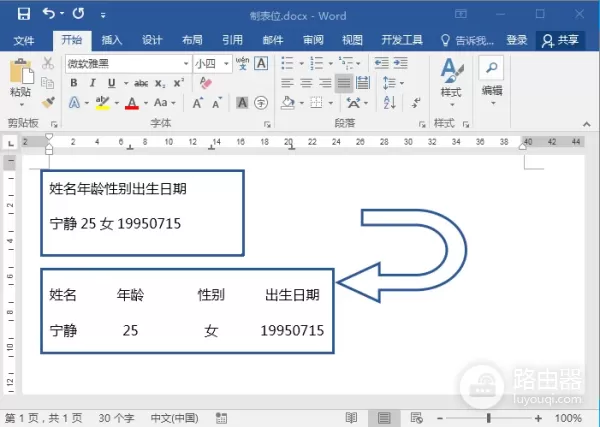Viewport: 600px width, 427px height.
Task: Click the Line Spacing icon
Action: 389,83
